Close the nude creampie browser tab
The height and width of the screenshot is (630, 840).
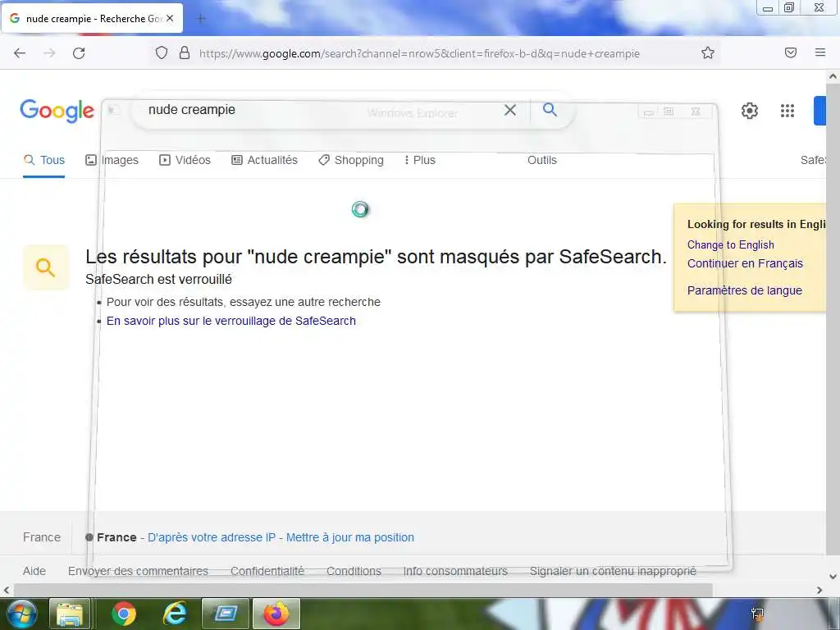tap(170, 18)
